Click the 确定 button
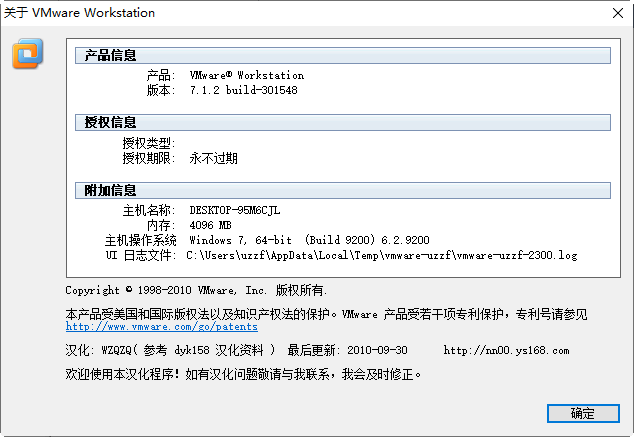 583,413
